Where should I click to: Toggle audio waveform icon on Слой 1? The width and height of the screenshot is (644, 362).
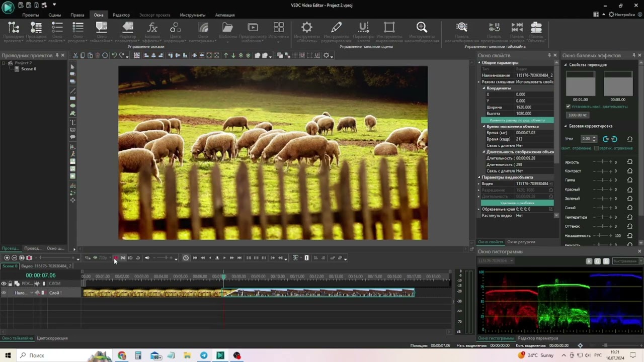(37, 293)
